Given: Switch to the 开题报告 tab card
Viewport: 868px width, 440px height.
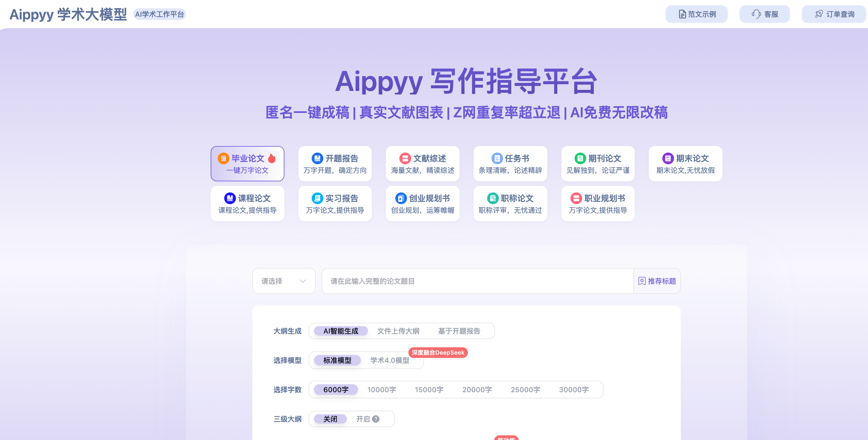Looking at the screenshot, I should coord(335,163).
